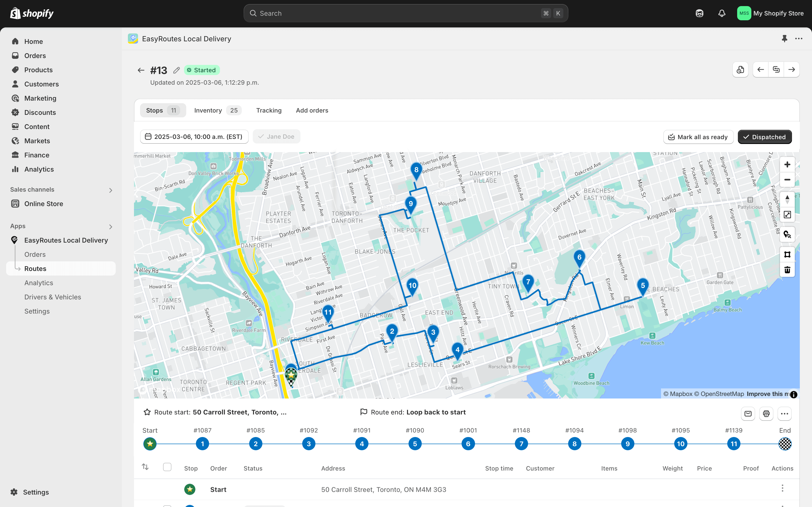This screenshot has height=507, width=812.
Task: Click the Mark all as ready button
Action: (698, 137)
